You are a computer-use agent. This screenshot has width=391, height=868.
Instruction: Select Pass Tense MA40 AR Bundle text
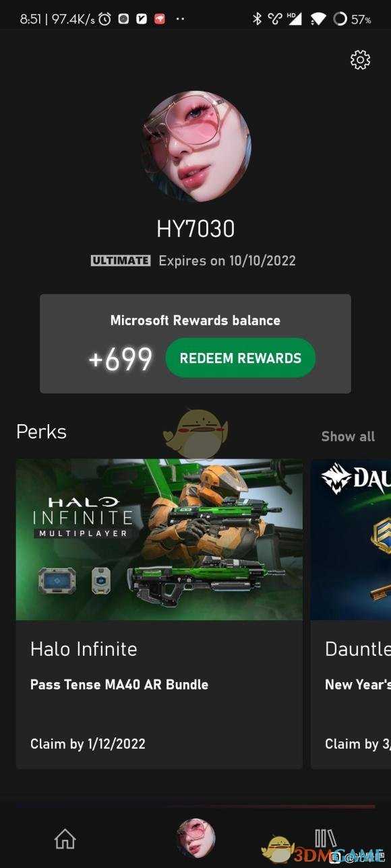point(119,684)
